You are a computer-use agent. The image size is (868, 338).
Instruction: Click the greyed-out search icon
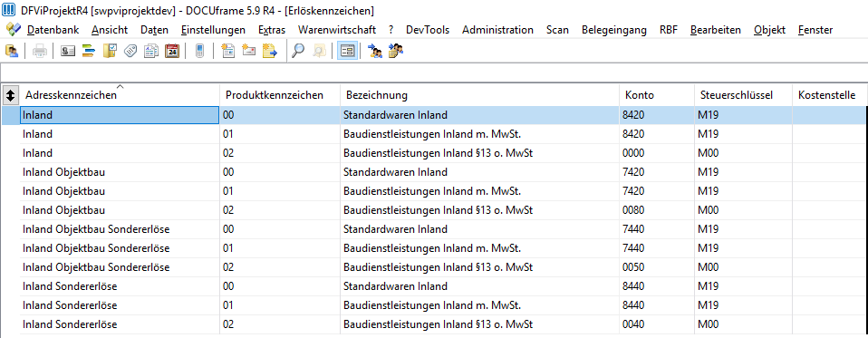[320, 52]
